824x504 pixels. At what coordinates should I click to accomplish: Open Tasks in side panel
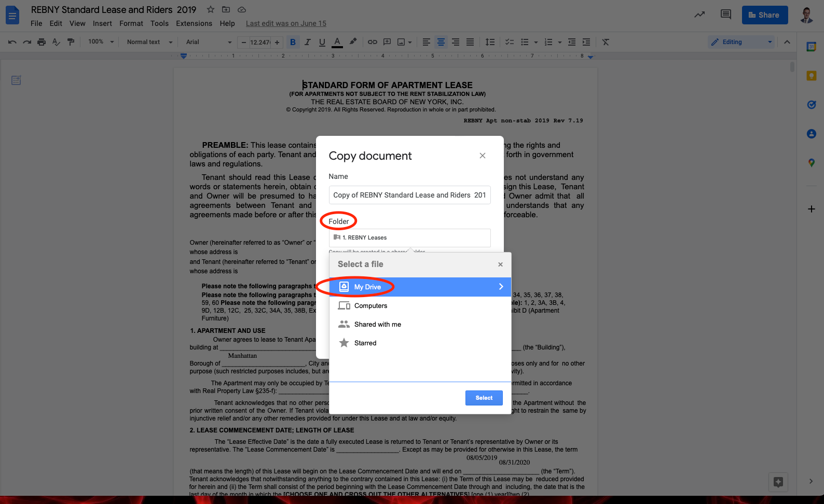click(812, 105)
